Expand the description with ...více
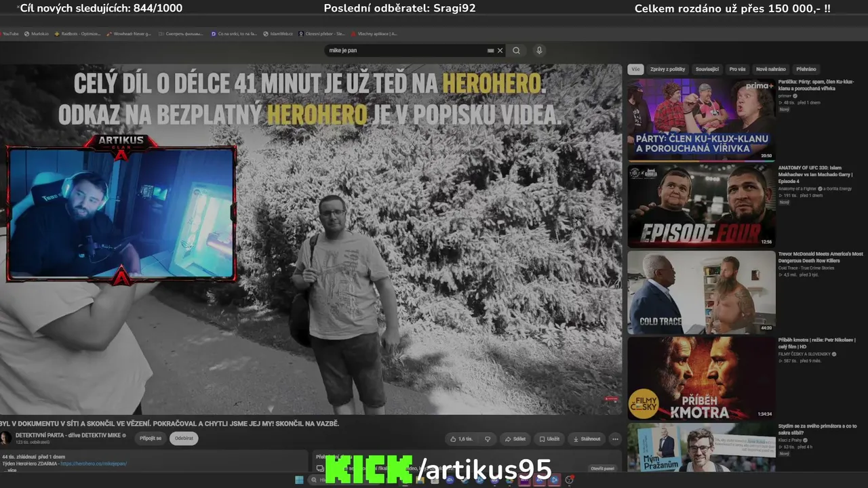The height and width of the screenshot is (488, 868). (9, 470)
